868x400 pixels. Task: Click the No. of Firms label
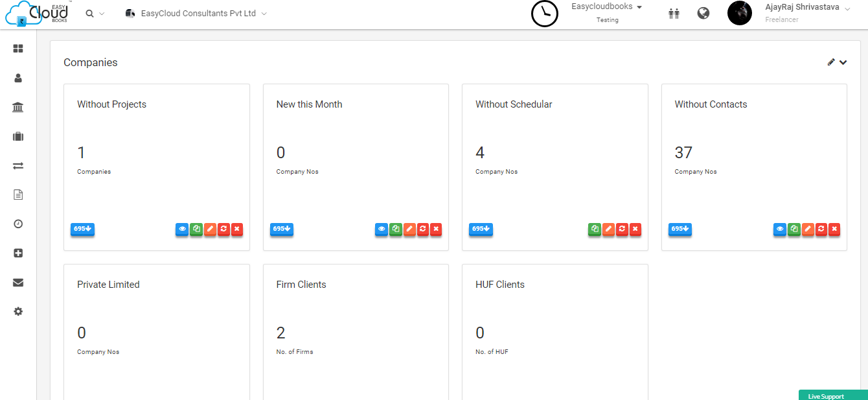point(295,352)
